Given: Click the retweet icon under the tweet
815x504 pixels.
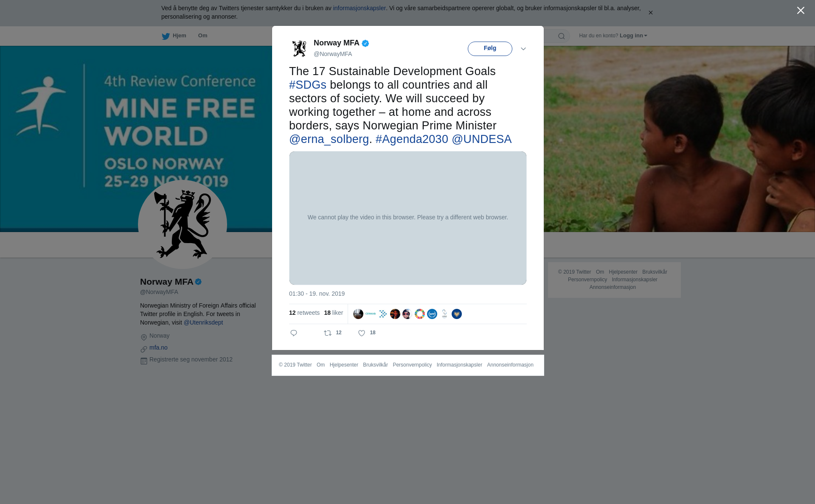Looking at the screenshot, I should click(328, 333).
